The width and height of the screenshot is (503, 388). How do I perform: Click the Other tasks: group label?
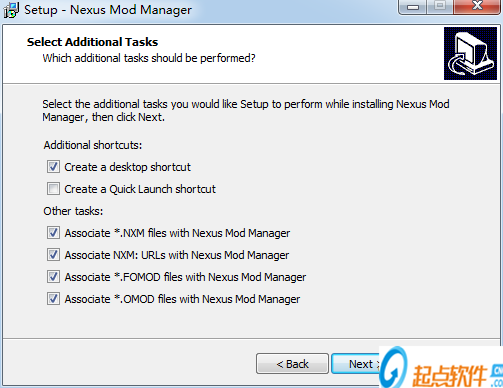point(73,211)
